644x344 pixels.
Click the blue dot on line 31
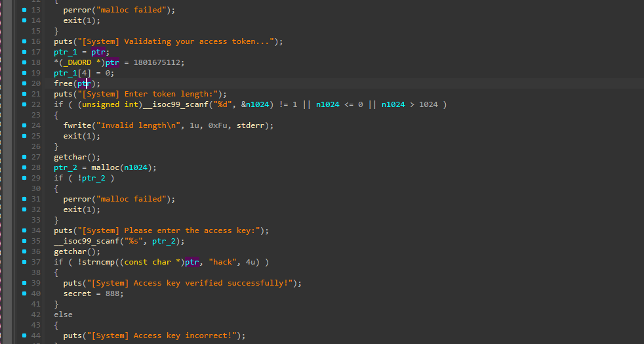(x=25, y=199)
